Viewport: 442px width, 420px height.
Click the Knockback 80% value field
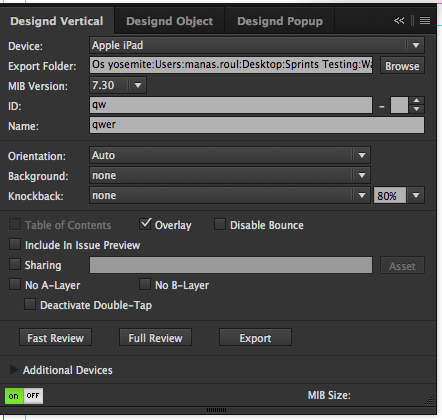click(x=389, y=195)
